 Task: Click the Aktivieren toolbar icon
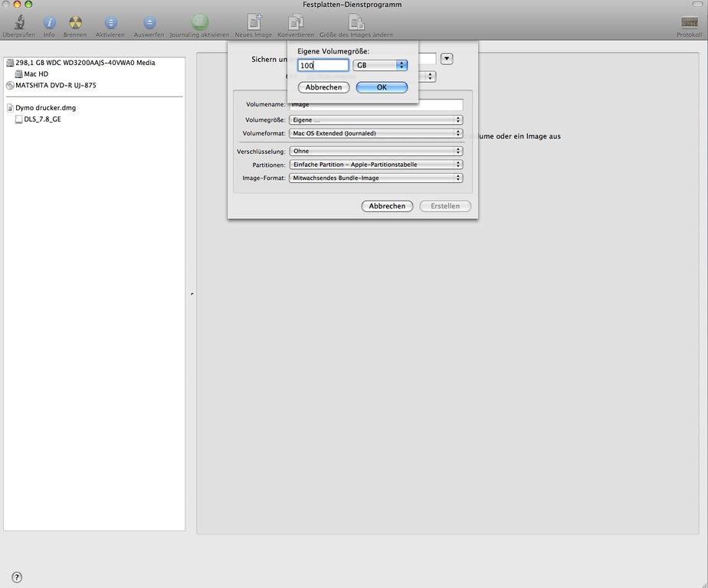(110, 23)
